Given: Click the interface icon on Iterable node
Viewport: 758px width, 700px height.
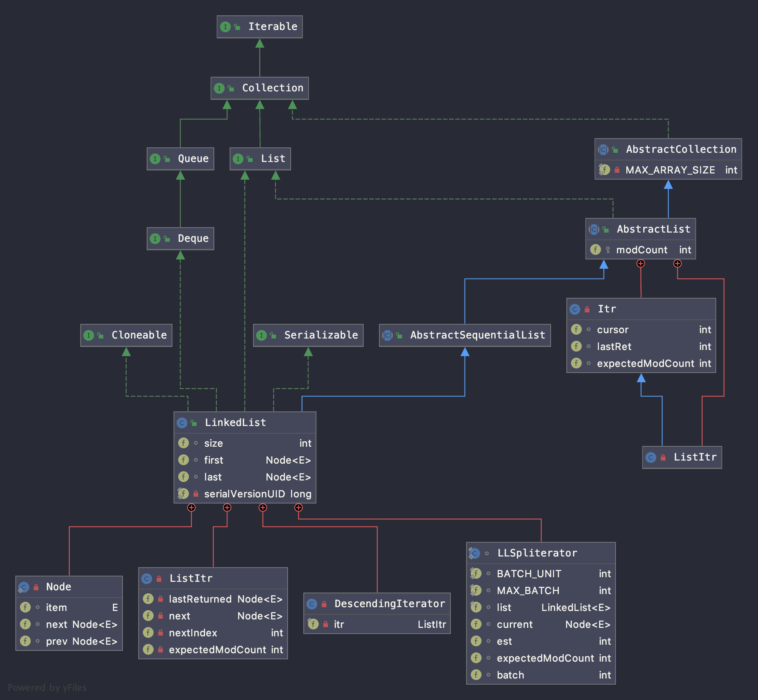Looking at the screenshot, I should point(225,27).
